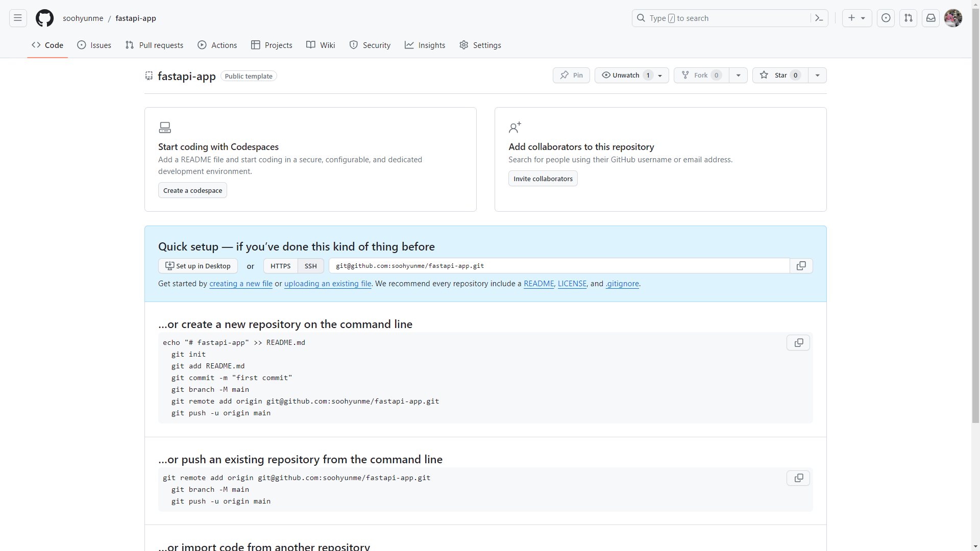Open the Unwatch notifications dropdown
Viewport: 980px width, 551px height.
click(x=631, y=76)
